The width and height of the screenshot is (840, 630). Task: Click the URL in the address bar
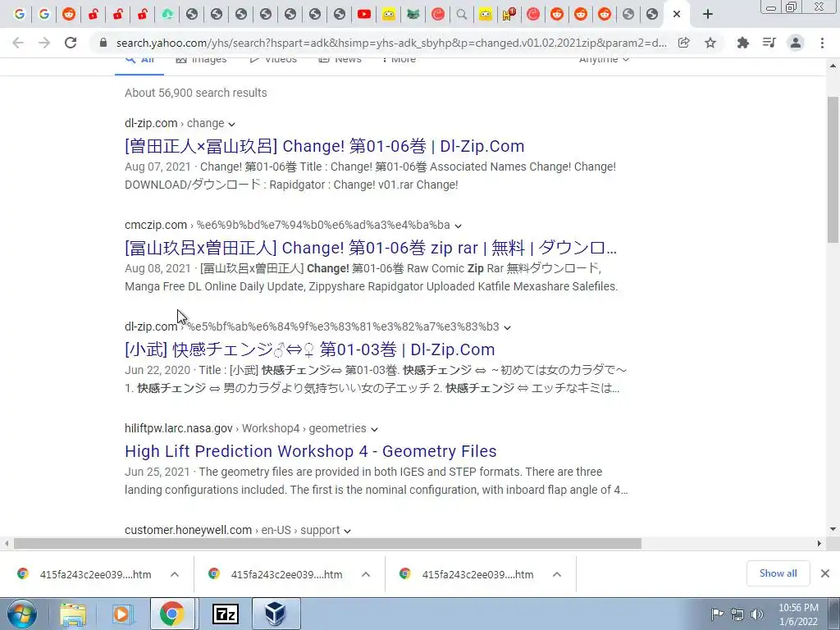pyautogui.click(x=391, y=43)
